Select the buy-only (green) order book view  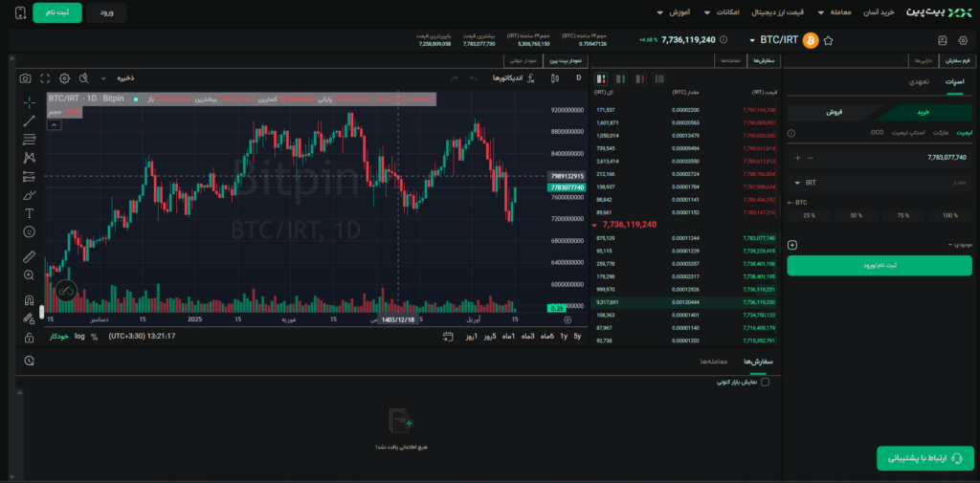click(x=620, y=78)
